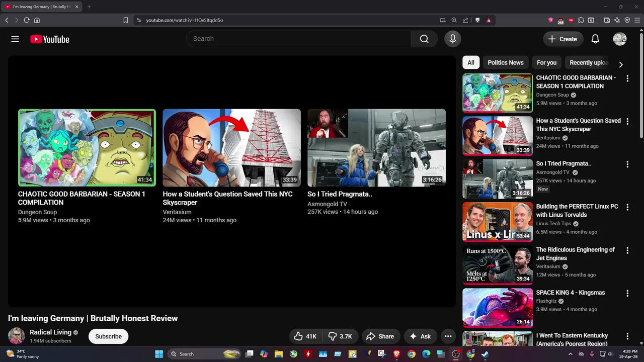Image resolution: width=644 pixels, height=362 pixels.
Task: Open the browser home page button
Action: point(37,20)
